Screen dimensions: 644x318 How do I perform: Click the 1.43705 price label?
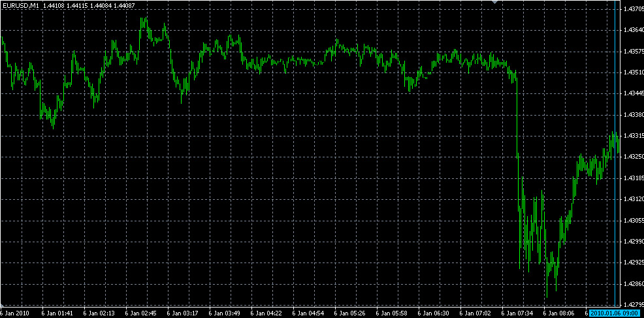tap(633, 8)
